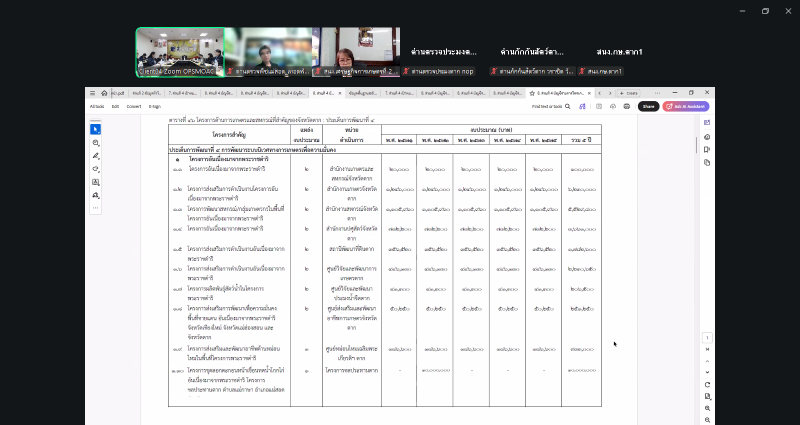Star the active document tab
This screenshot has width=800, height=425.
pos(532,93)
